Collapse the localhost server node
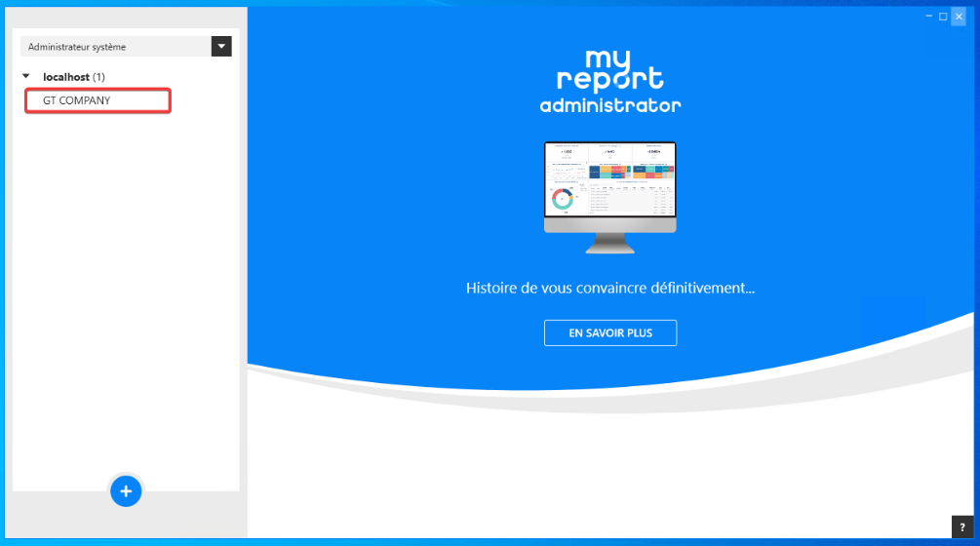Viewport: 980px width, 546px height. pos(26,76)
